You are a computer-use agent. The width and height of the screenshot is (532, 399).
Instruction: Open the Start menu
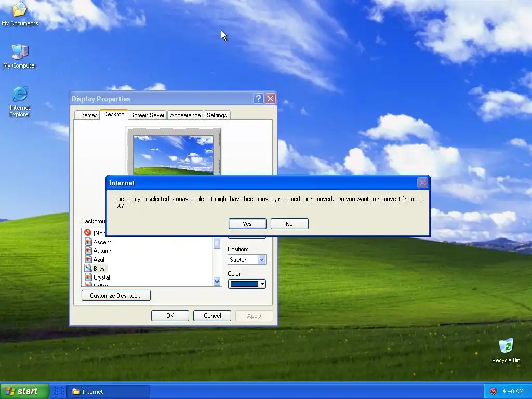[24, 391]
